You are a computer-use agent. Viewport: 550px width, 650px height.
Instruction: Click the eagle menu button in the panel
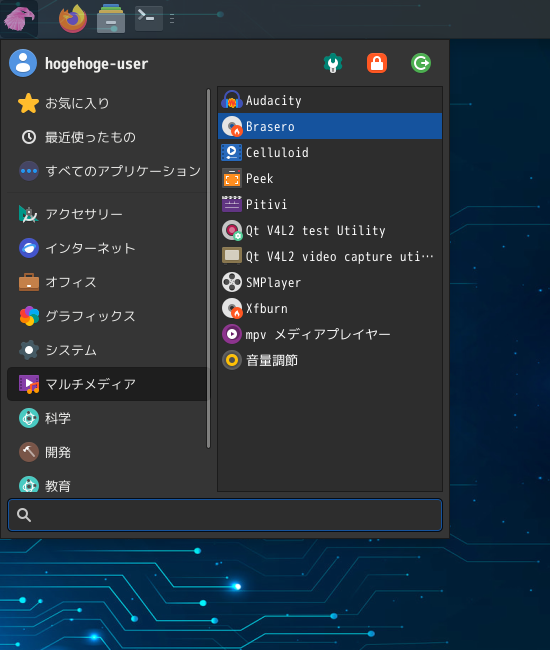tap(19, 19)
